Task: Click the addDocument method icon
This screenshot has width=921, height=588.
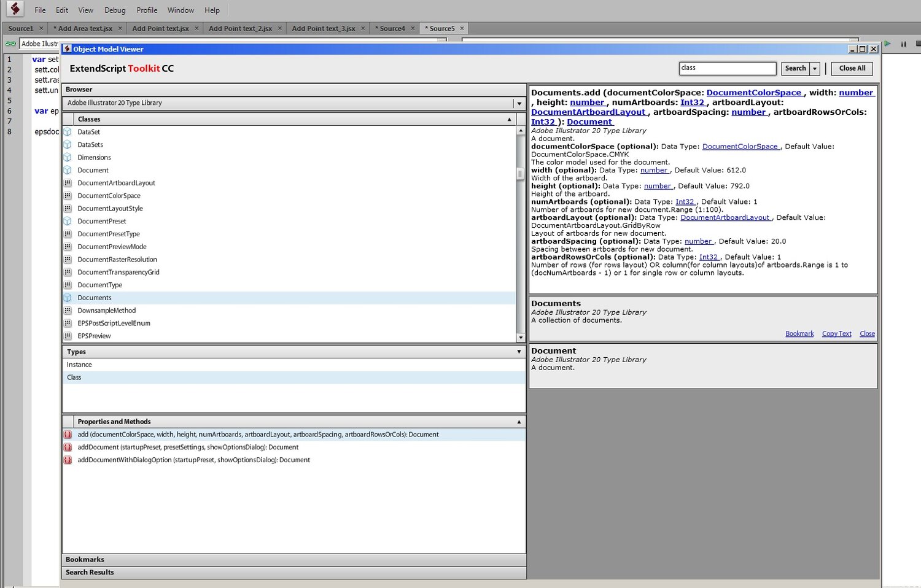Action: click(x=68, y=447)
